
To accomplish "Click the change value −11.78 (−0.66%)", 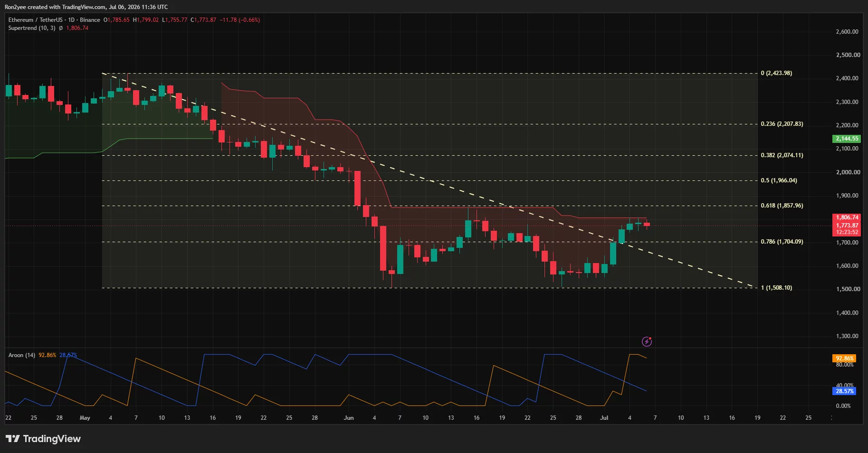I will (240, 20).
